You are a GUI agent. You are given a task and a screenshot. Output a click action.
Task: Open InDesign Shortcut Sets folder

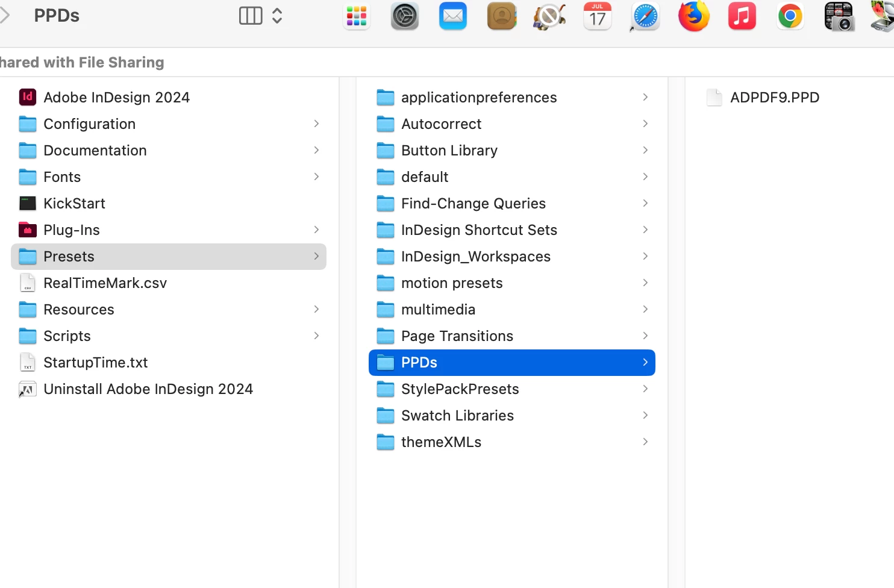tap(512, 230)
